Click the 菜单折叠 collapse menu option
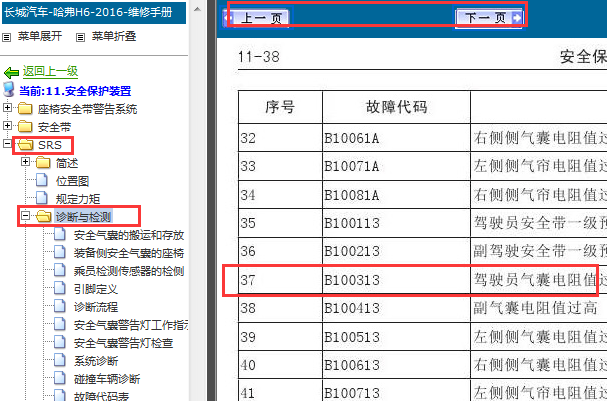 click(114, 37)
